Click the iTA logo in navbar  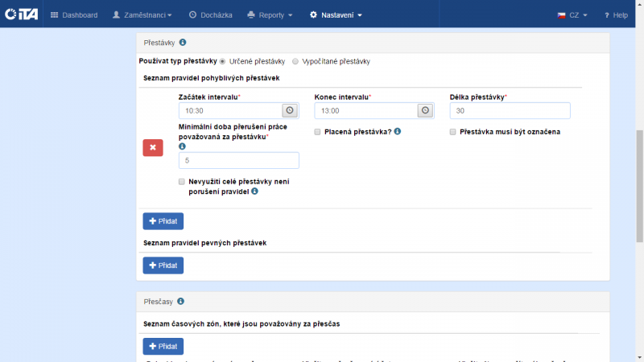pyautogui.click(x=22, y=14)
